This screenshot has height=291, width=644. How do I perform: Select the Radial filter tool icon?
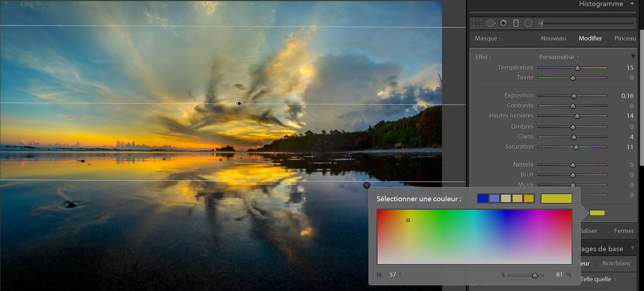528,23
